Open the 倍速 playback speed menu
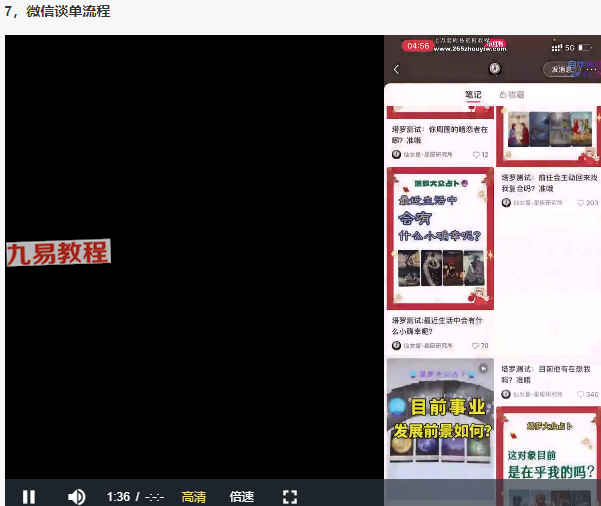Image resolution: width=601 pixels, height=506 pixels. 241,497
